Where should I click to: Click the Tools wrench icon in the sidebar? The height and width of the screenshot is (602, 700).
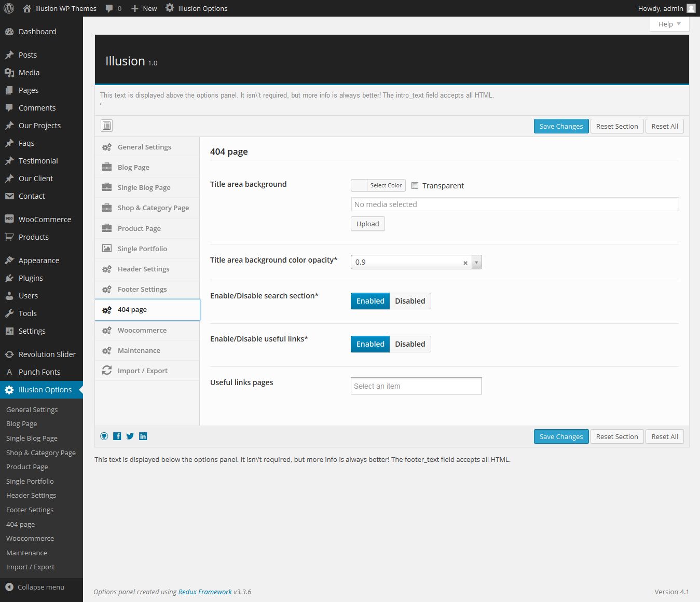(9, 313)
